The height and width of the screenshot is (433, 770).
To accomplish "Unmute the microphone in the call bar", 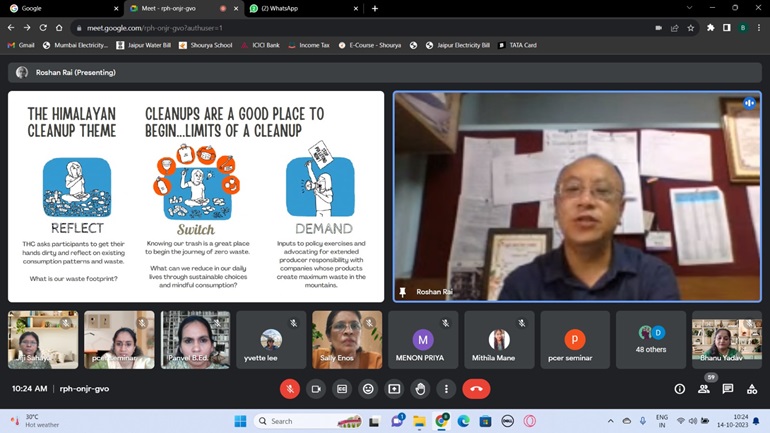I will click(x=289, y=389).
